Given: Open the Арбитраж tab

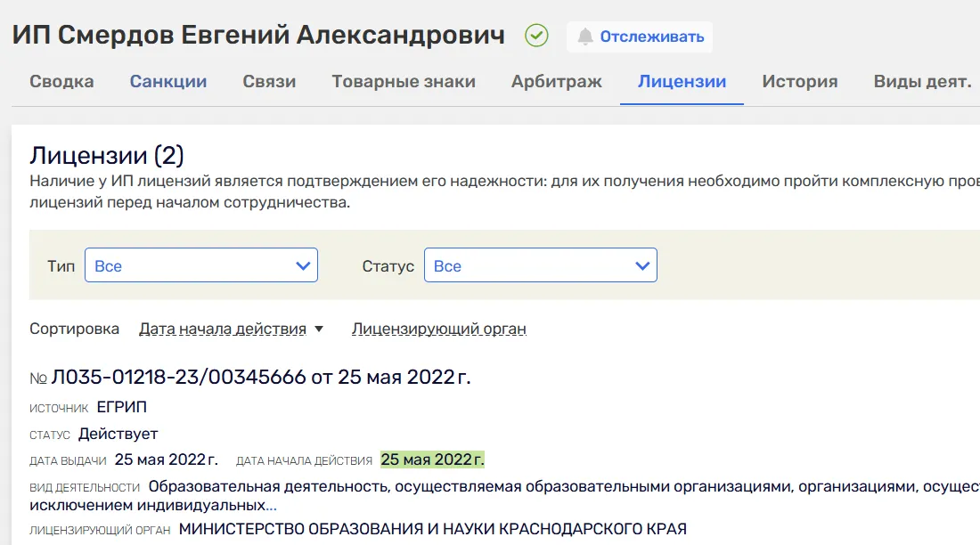Looking at the screenshot, I should pyautogui.click(x=557, y=81).
